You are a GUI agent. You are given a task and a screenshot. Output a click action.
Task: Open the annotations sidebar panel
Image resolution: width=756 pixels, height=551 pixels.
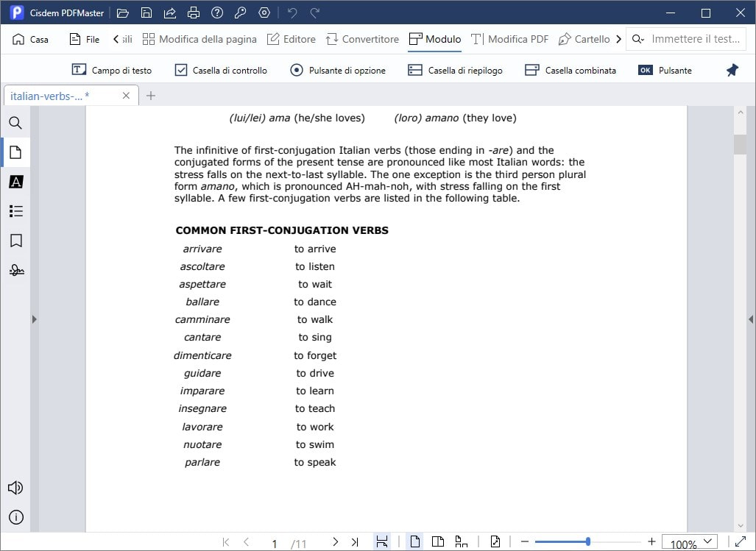click(x=15, y=182)
